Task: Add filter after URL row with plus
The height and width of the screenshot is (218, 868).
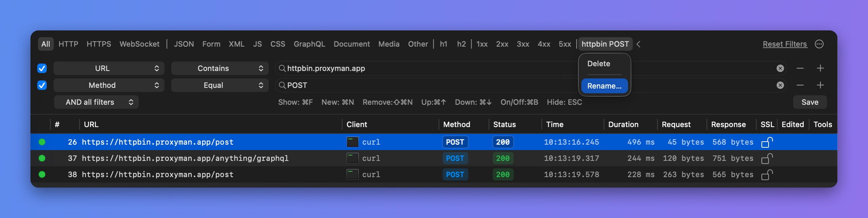Action: click(x=820, y=68)
